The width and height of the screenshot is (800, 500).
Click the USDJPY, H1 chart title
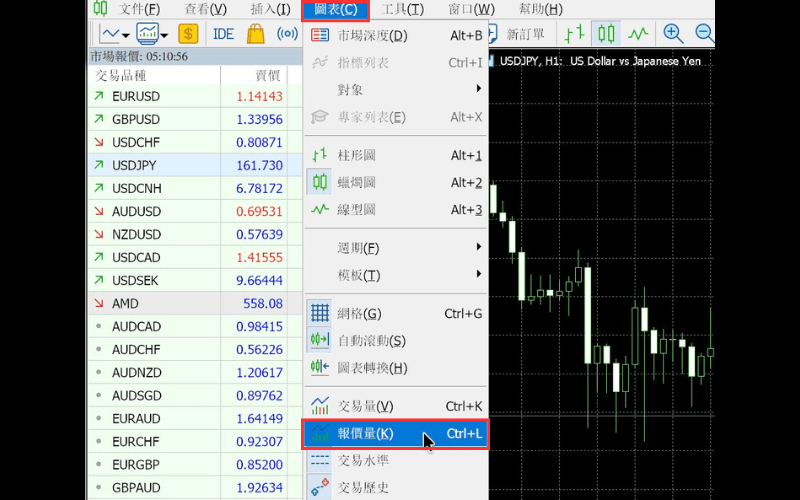(x=600, y=61)
